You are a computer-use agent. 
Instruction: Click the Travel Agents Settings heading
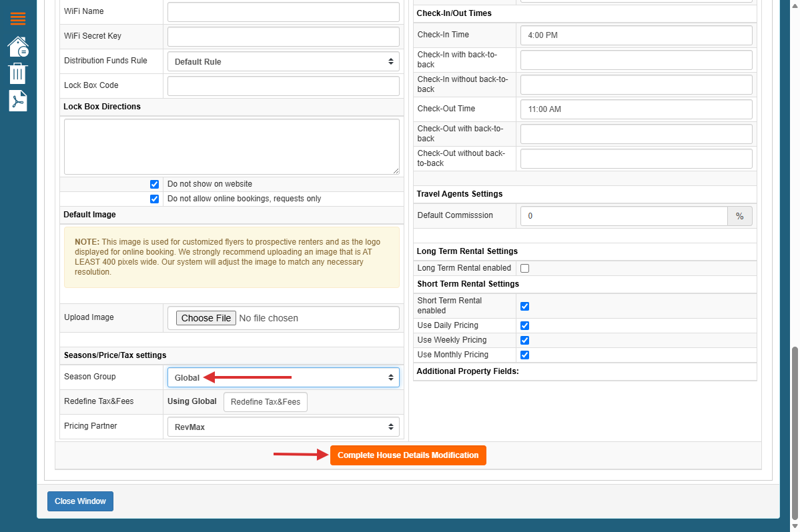pos(459,194)
